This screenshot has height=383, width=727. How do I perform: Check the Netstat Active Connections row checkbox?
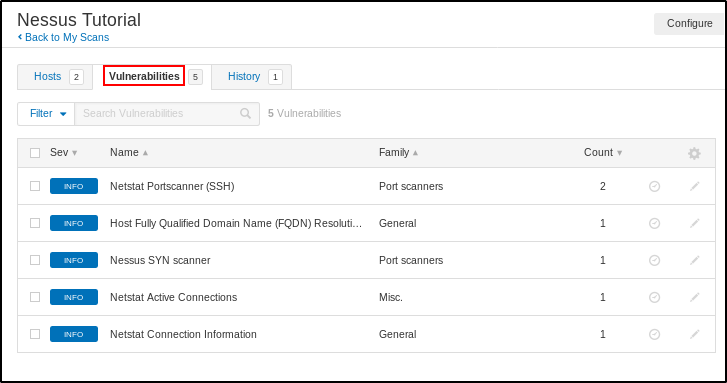pos(35,297)
